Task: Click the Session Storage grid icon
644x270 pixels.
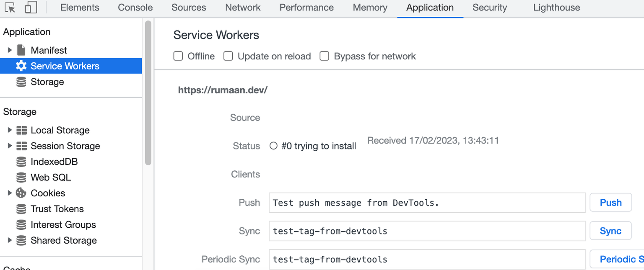Action: pyautogui.click(x=21, y=146)
